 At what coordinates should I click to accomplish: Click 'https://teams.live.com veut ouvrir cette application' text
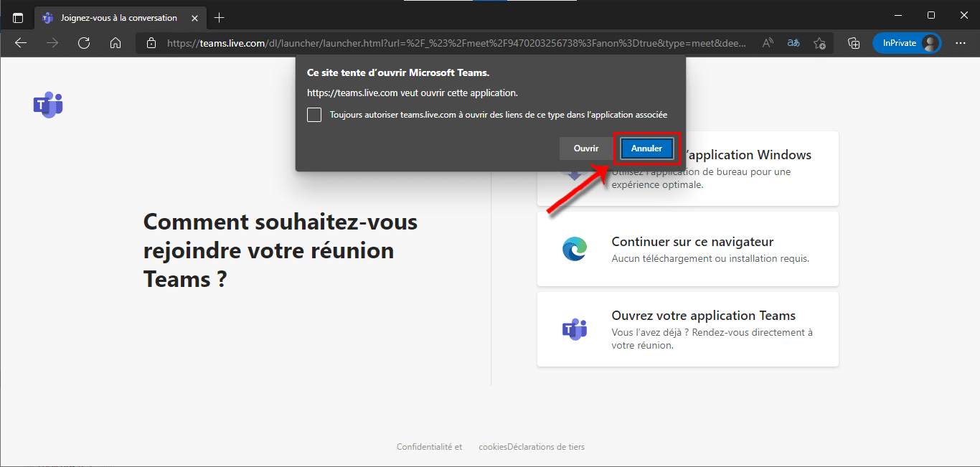[x=413, y=93]
